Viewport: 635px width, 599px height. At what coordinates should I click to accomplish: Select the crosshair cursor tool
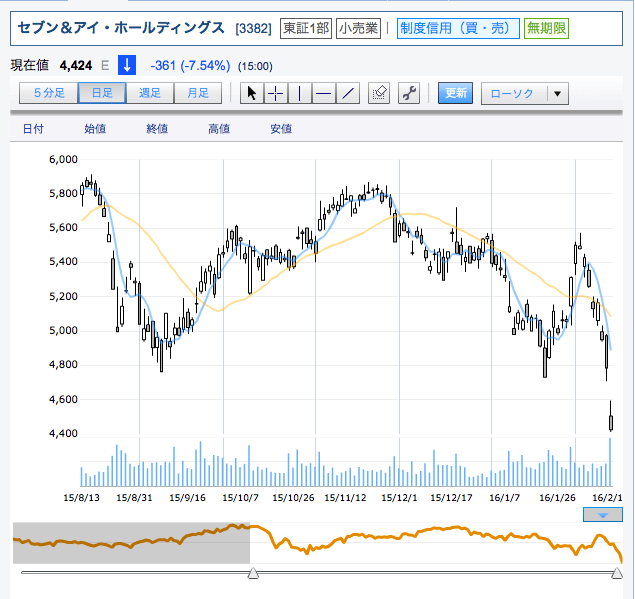coord(276,94)
